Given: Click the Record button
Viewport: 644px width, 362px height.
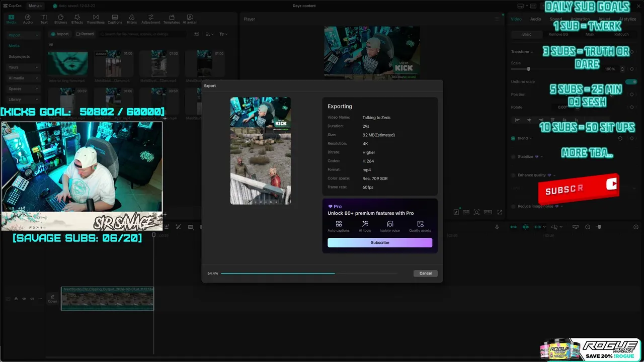Looking at the screenshot, I should pos(85,34).
